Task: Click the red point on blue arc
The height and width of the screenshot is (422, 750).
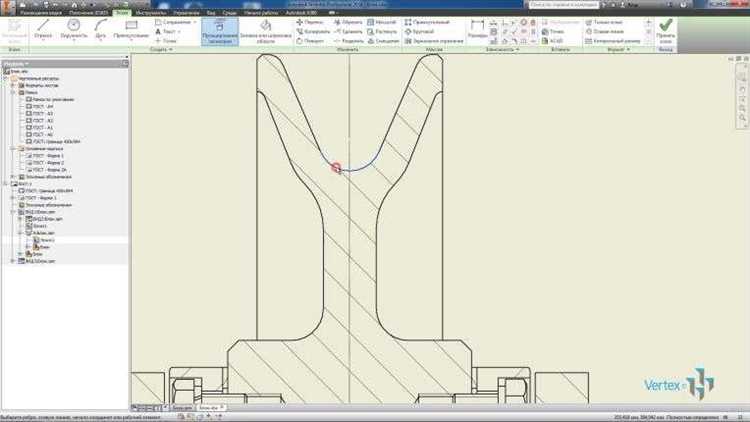Action: pyautogui.click(x=337, y=169)
